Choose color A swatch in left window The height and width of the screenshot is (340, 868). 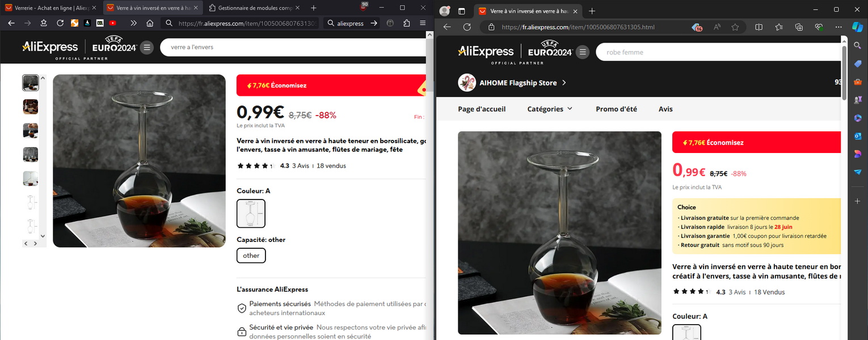[251, 213]
